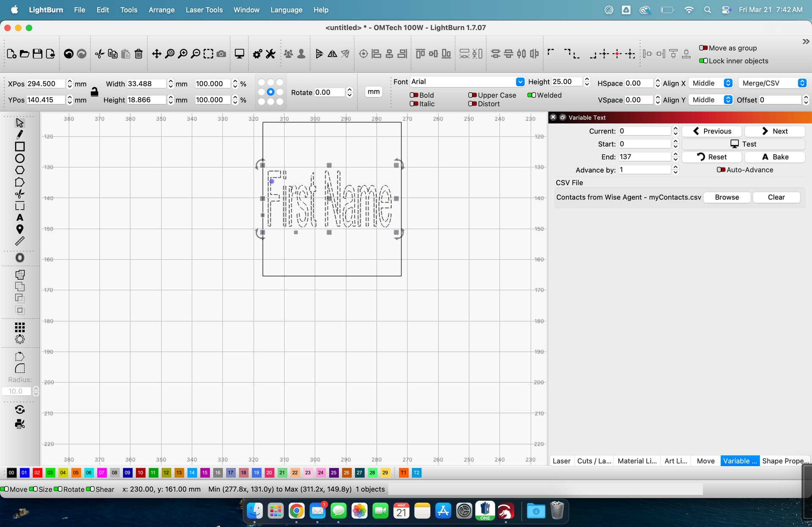Open the gear Settings icon
The height and width of the screenshot is (527, 812).
point(257,54)
